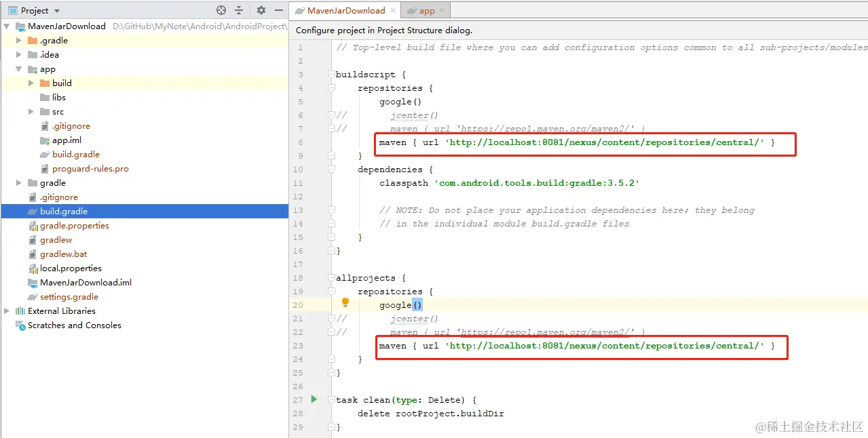Select .gitignore under the app folder
Image resolution: width=868 pixels, height=438 pixels.
[x=71, y=126]
